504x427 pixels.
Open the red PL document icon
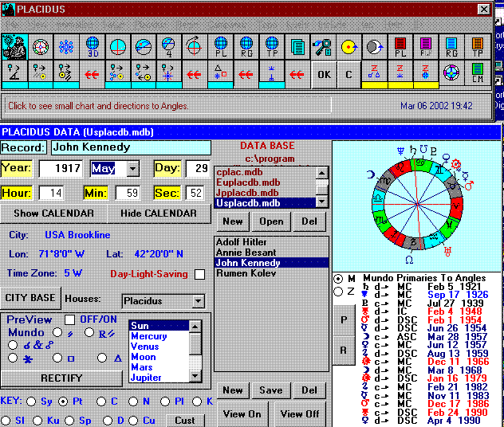pos(400,47)
